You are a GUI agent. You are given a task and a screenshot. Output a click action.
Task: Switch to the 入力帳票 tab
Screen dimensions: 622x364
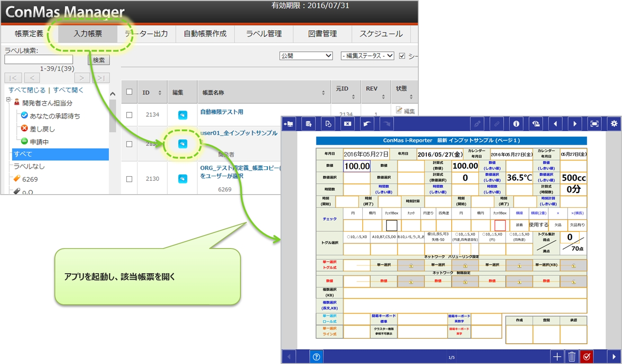click(x=88, y=34)
